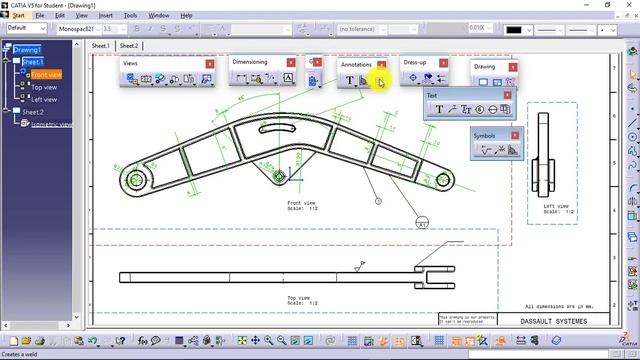Select the Text Replicate tool
This screenshot has width=640, height=360.
pos(466,109)
